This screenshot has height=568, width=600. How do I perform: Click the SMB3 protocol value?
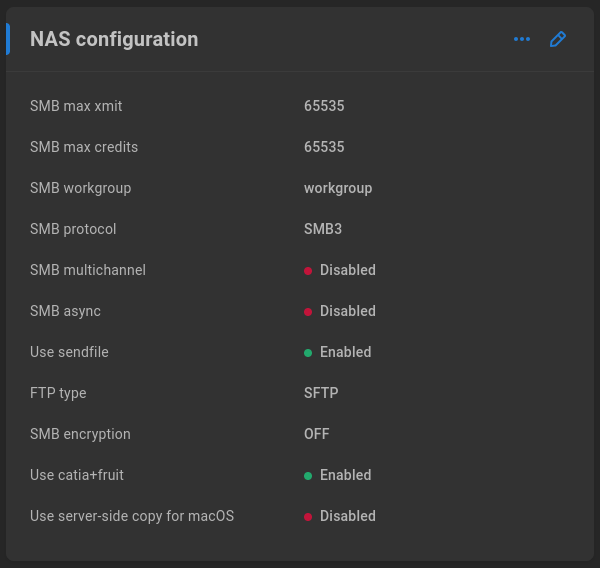click(323, 229)
